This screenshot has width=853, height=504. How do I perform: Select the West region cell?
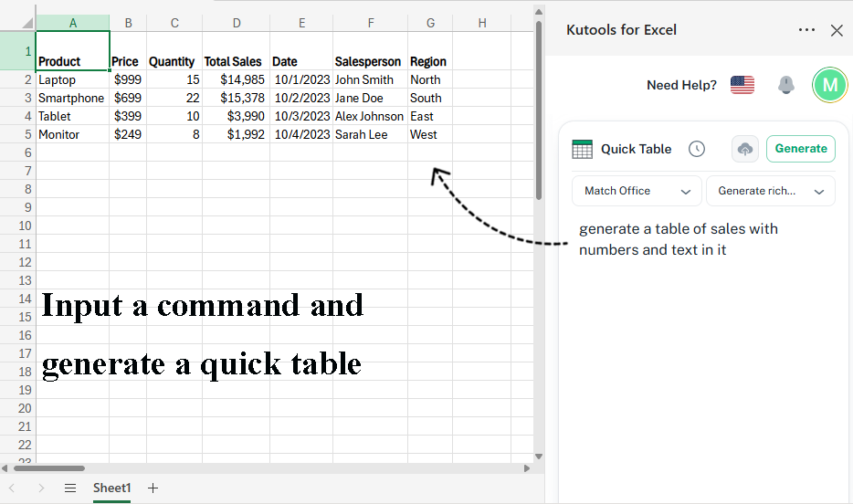(x=430, y=134)
